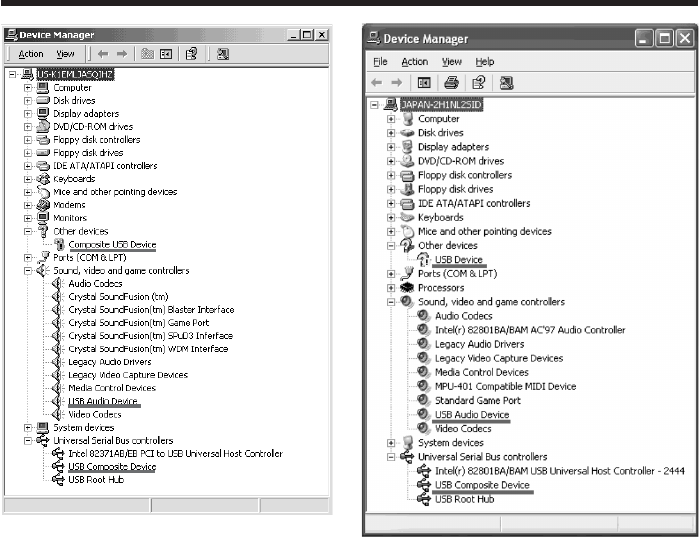
Task: Select USB Audio Device in the right window
Action: 472,414
